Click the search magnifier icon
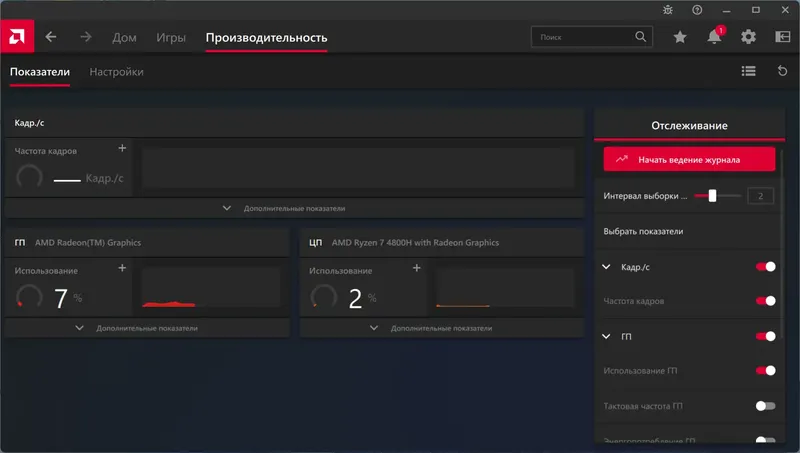The image size is (800, 453). pyautogui.click(x=640, y=37)
